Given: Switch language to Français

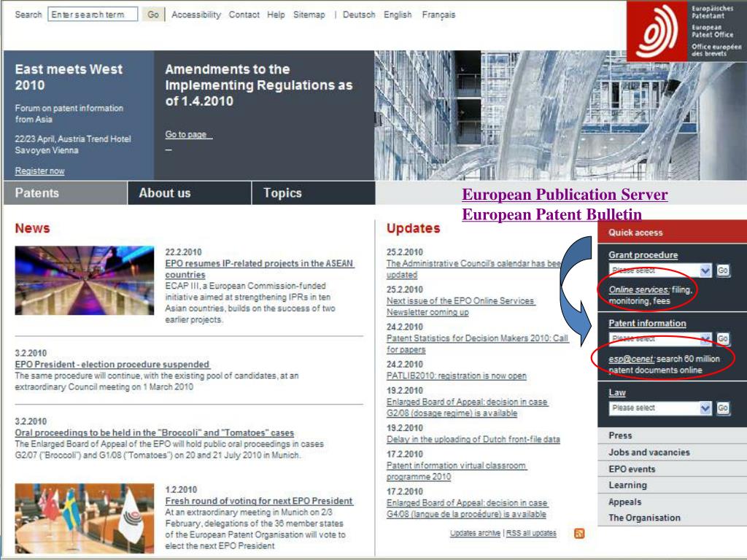Looking at the screenshot, I should click(438, 15).
